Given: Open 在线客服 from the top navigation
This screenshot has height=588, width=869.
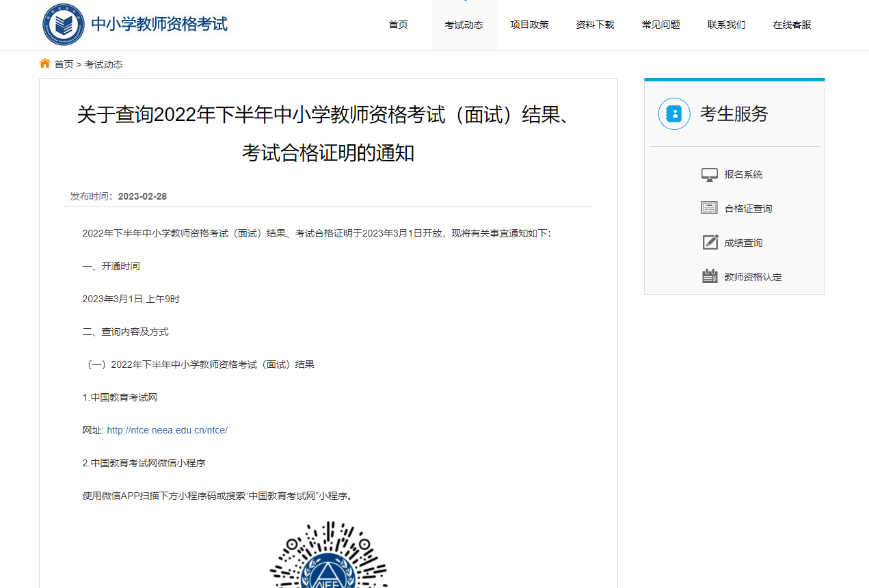Looking at the screenshot, I should tap(792, 25).
